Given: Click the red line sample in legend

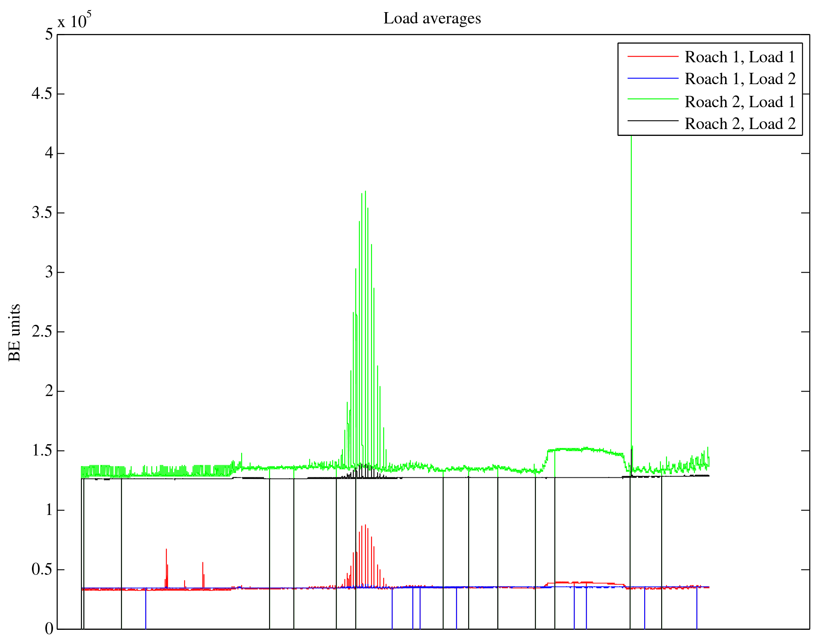Looking at the screenshot, I should [653, 57].
